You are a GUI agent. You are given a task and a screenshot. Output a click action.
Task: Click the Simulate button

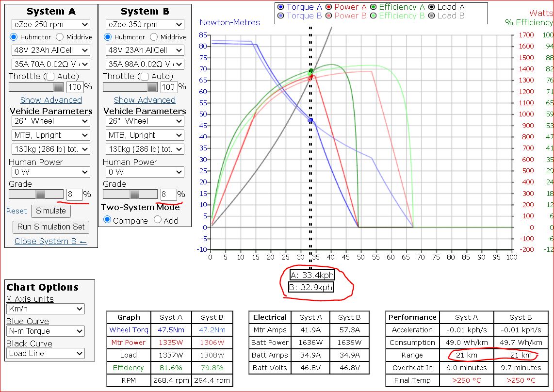tap(51, 211)
